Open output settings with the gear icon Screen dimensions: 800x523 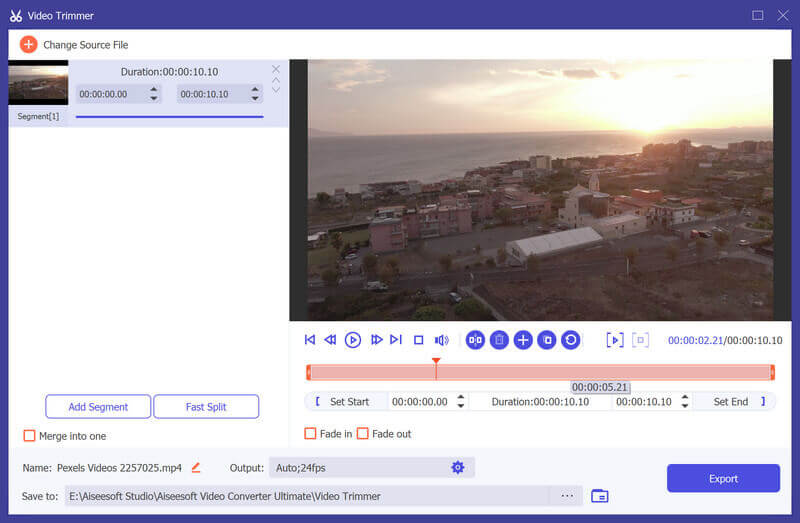pyautogui.click(x=458, y=467)
